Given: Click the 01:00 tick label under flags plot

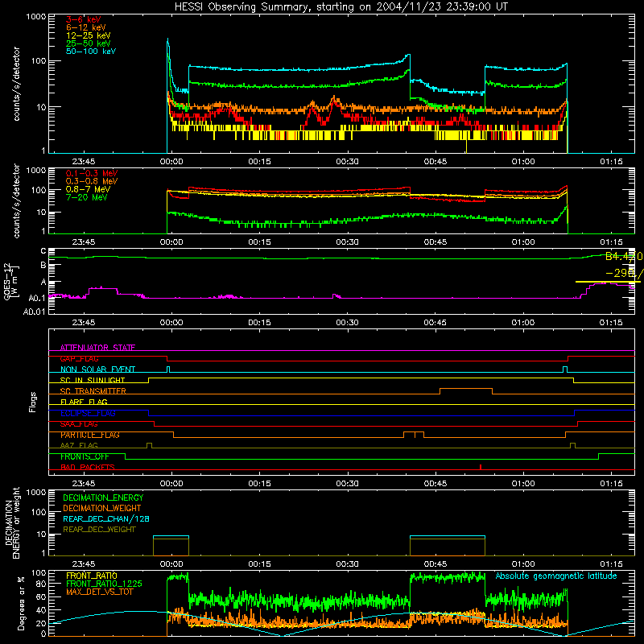Looking at the screenshot, I should (522, 484).
